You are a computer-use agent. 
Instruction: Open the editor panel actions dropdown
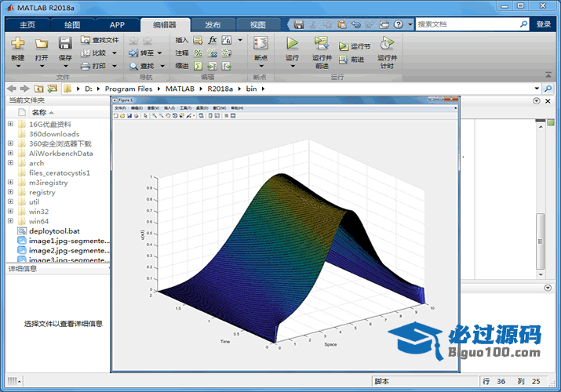coord(537,101)
